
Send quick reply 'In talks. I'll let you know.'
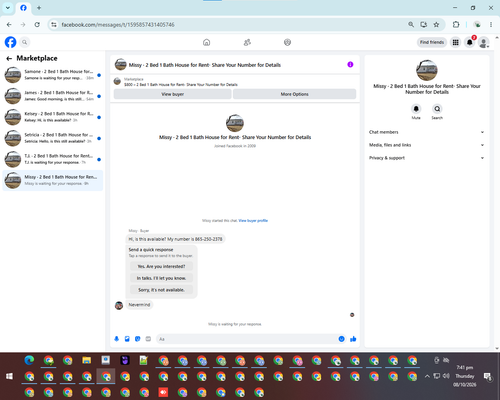[161, 278]
